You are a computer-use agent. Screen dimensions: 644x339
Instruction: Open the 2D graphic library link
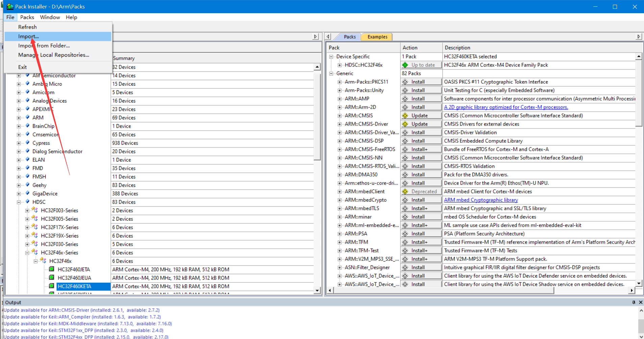(506, 107)
